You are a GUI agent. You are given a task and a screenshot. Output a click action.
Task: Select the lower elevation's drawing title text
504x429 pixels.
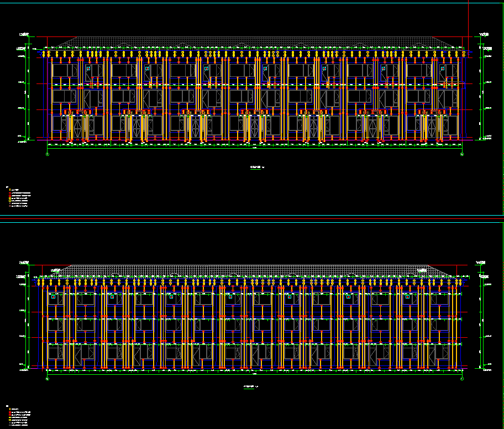[251, 386]
